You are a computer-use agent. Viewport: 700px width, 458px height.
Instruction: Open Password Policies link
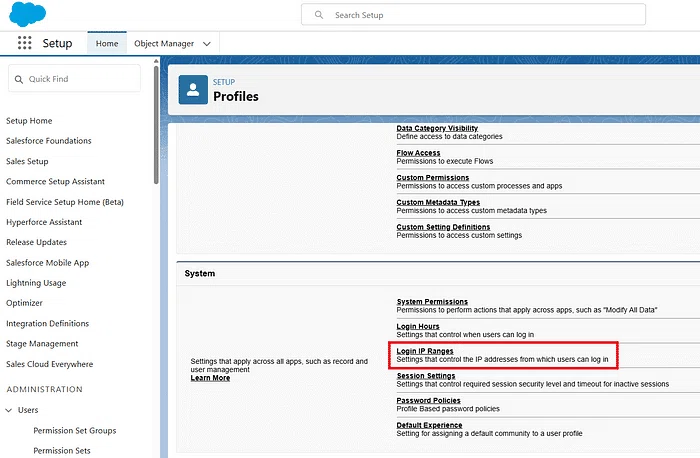(x=429, y=400)
